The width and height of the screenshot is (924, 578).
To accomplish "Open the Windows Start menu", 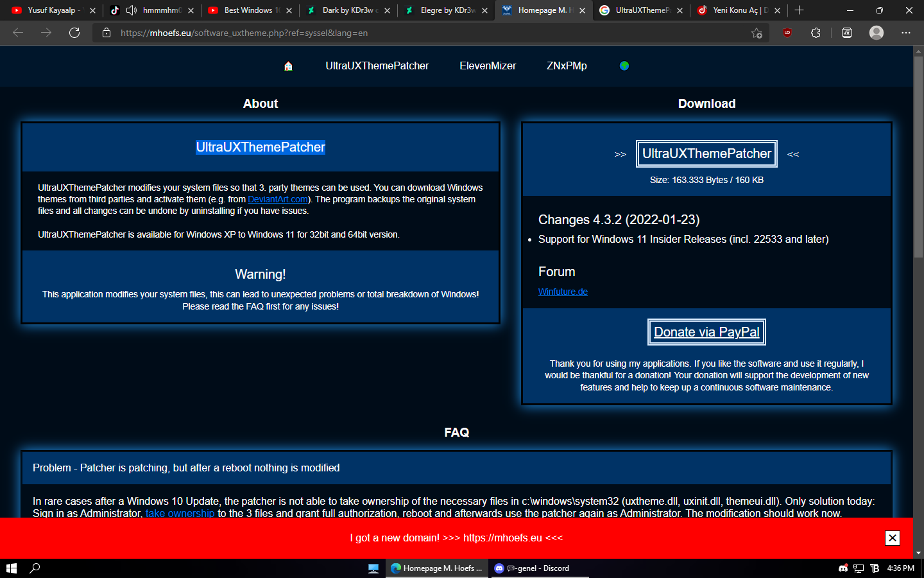I will [x=11, y=568].
